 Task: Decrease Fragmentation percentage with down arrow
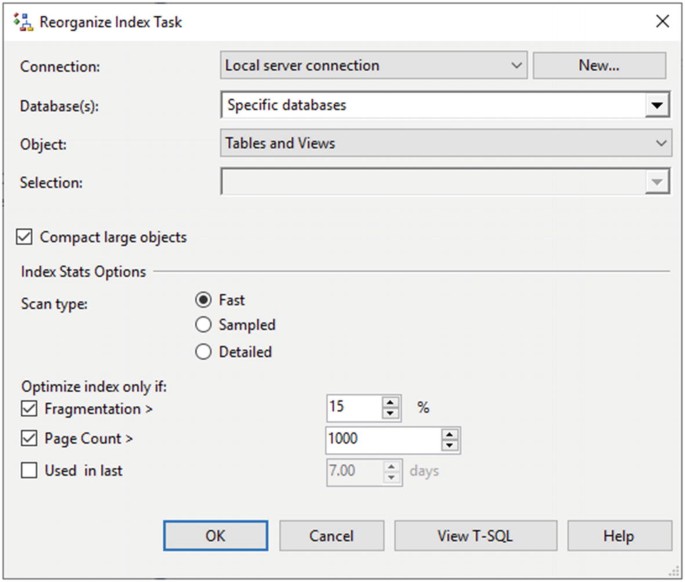tap(391, 413)
